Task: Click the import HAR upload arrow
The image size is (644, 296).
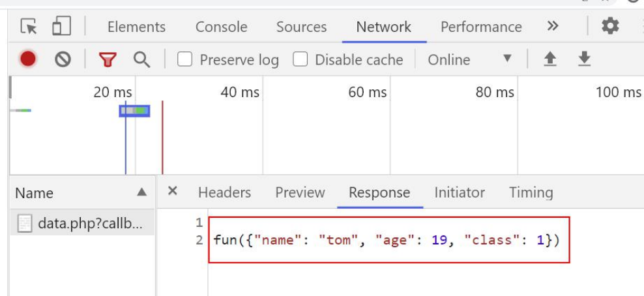Action: pos(550,59)
